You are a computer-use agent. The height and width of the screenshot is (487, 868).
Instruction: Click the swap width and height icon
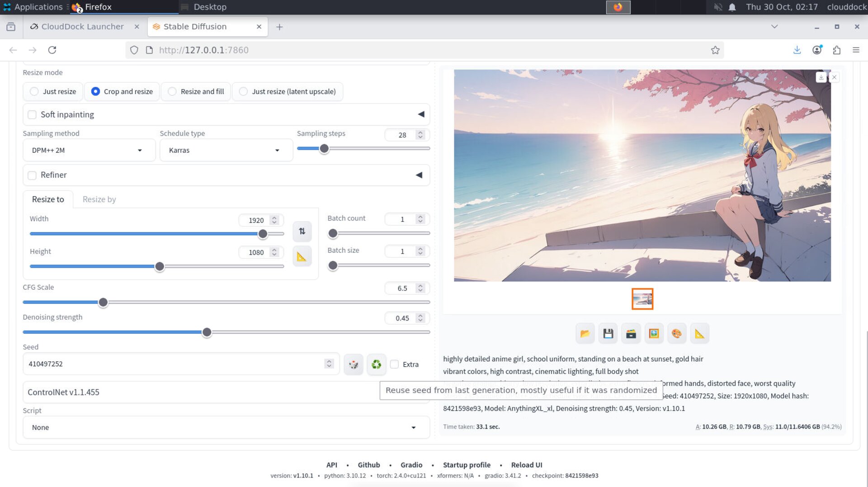[x=302, y=232]
